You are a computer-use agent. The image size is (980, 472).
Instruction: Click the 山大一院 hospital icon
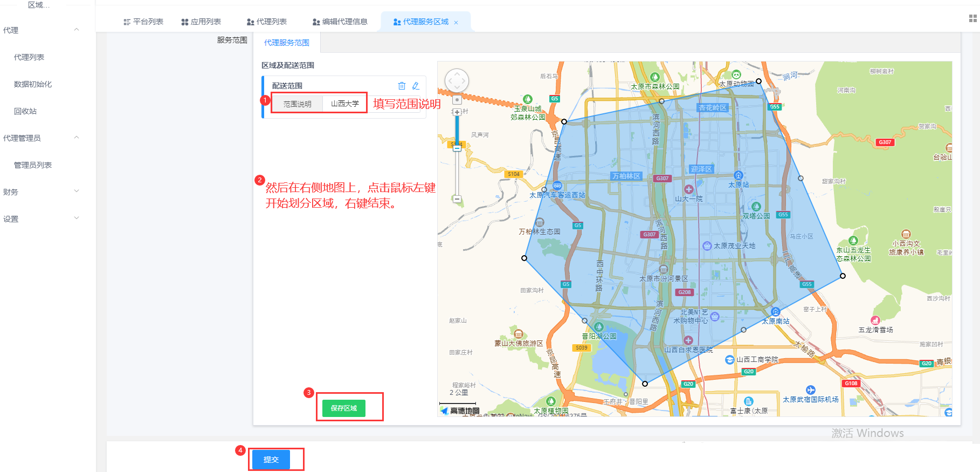pyautogui.click(x=689, y=189)
